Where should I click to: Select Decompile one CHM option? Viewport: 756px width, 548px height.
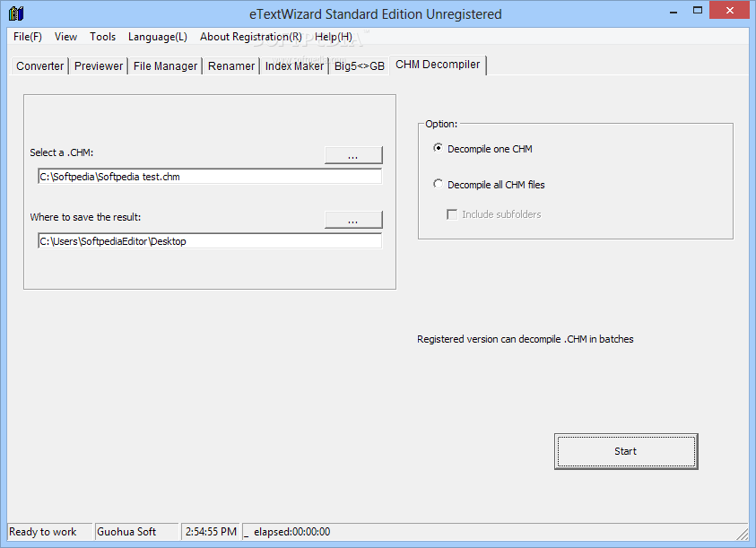click(x=482, y=149)
